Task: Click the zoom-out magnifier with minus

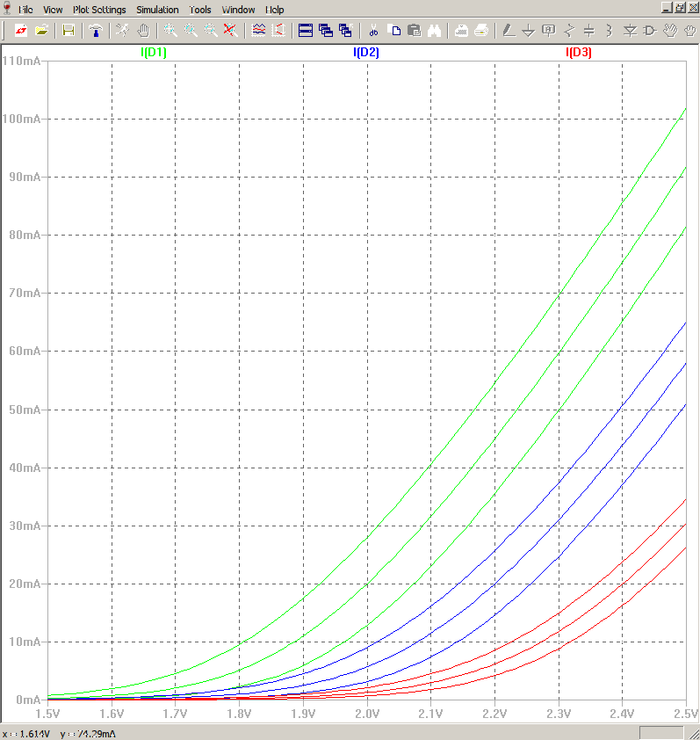Action: (x=211, y=31)
